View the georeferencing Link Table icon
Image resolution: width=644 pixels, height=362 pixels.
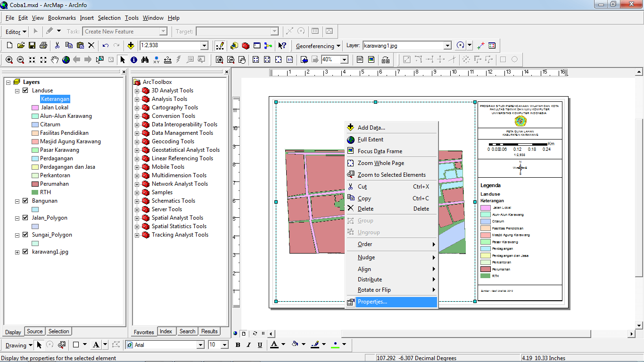point(492,46)
